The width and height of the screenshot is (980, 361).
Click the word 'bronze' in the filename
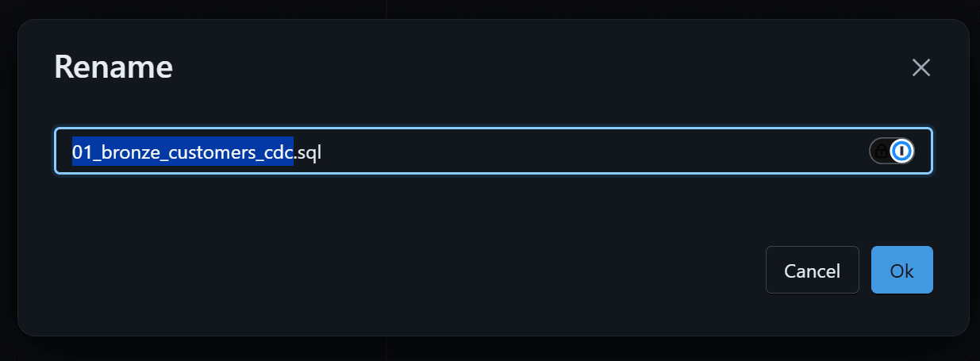pos(123,151)
